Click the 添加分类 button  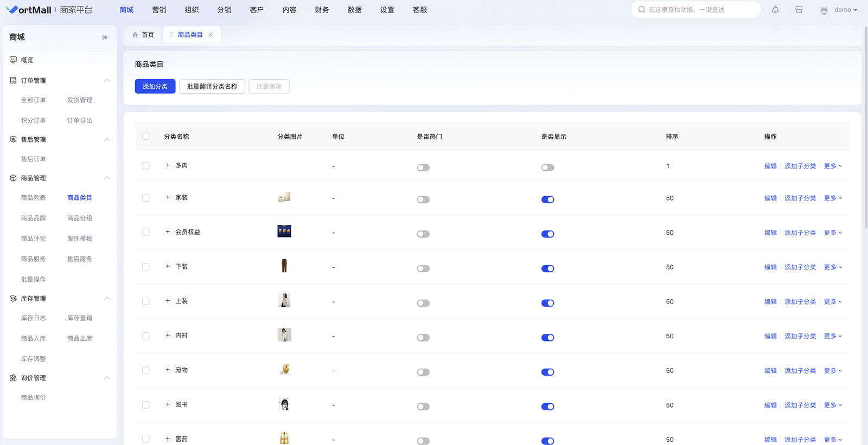pyautogui.click(x=155, y=87)
